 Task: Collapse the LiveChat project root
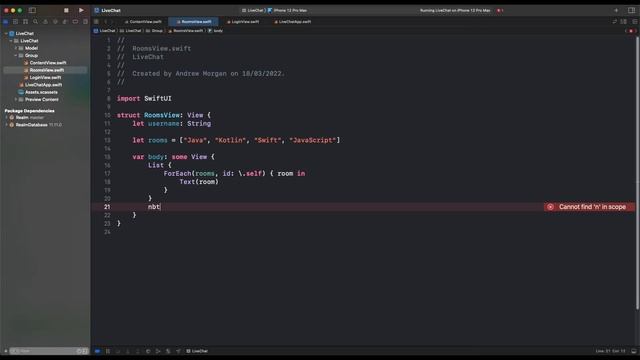6,33
